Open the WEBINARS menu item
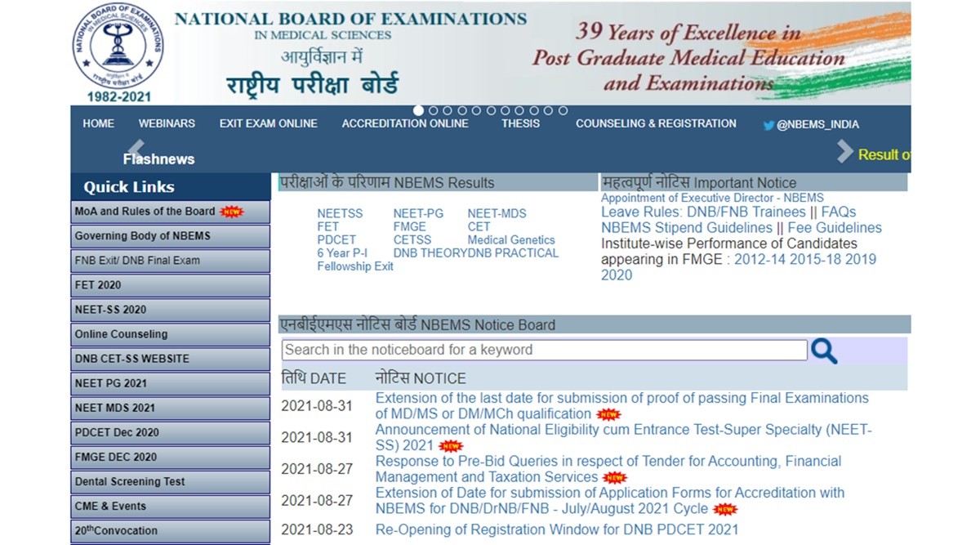Viewport: 980px width, 545px height. [167, 124]
